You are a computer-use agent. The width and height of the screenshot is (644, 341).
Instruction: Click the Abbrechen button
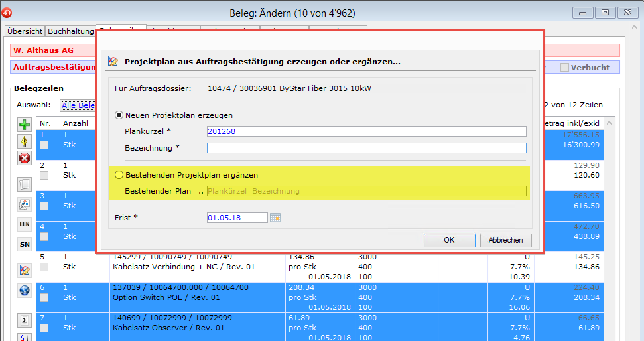coord(505,240)
